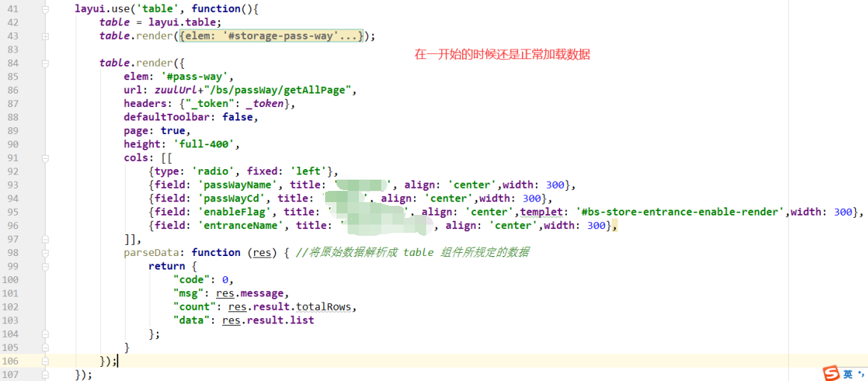Collapse the table.render block at line 84
The image size is (868, 381).
tap(45, 63)
